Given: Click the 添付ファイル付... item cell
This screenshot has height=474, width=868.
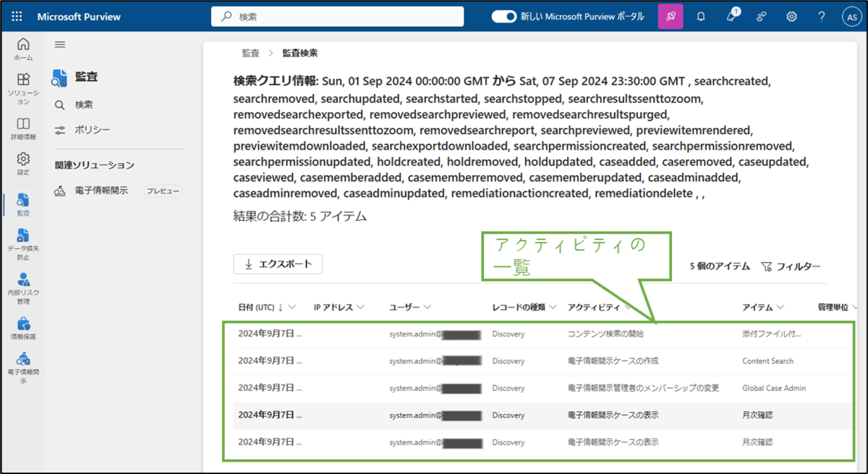Looking at the screenshot, I should pos(771,334).
